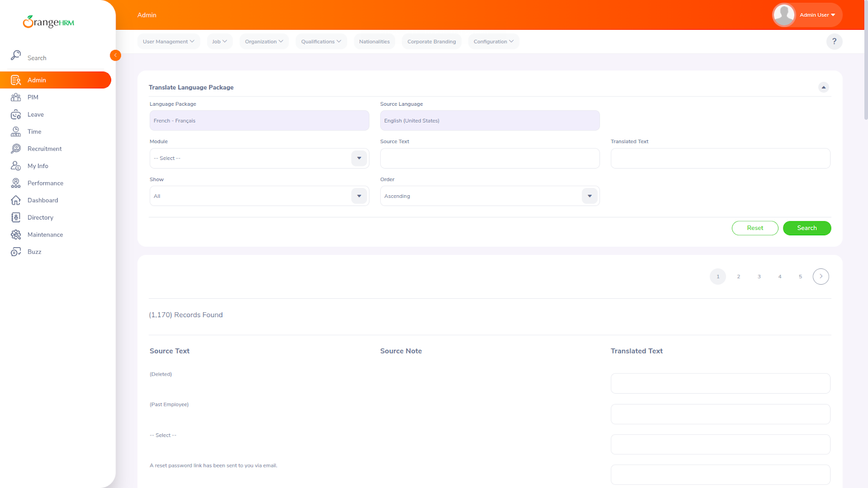Click the Leave icon in sidebar
Screen dimensions: 868x488
click(16, 114)
